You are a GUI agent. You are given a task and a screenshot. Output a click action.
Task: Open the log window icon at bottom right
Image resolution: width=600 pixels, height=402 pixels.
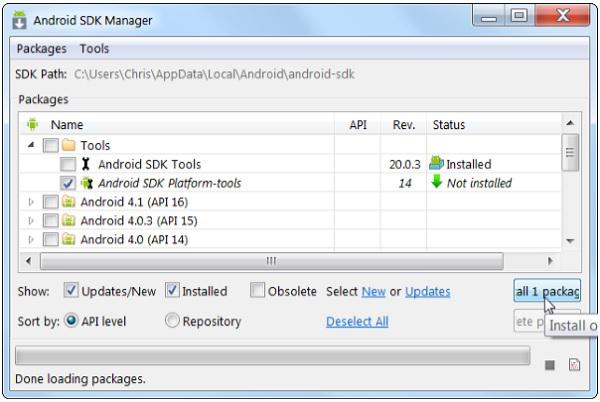[x=574, y=365]
